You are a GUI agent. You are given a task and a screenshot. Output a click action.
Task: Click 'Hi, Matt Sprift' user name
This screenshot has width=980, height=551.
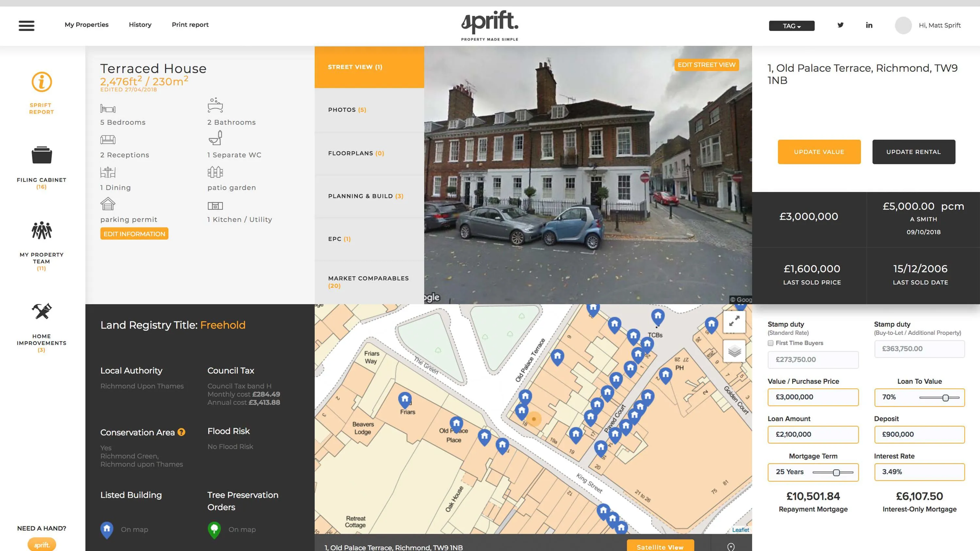[x=940, y=25]
